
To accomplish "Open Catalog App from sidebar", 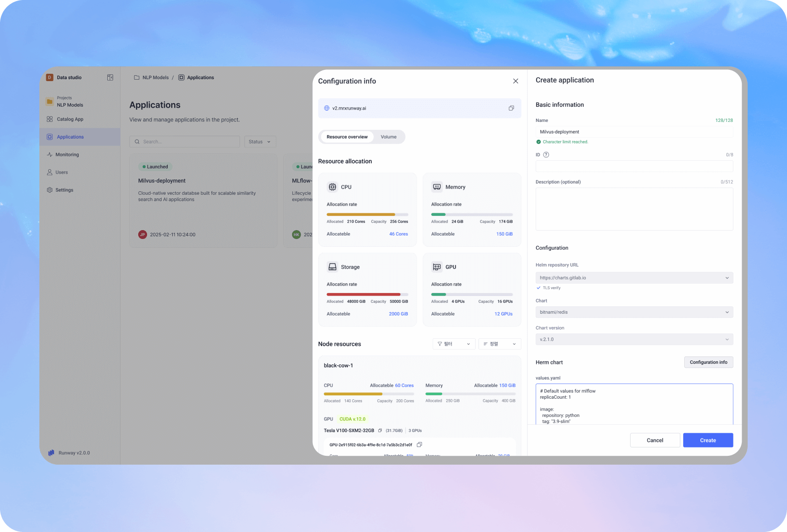I will point(70,119).
